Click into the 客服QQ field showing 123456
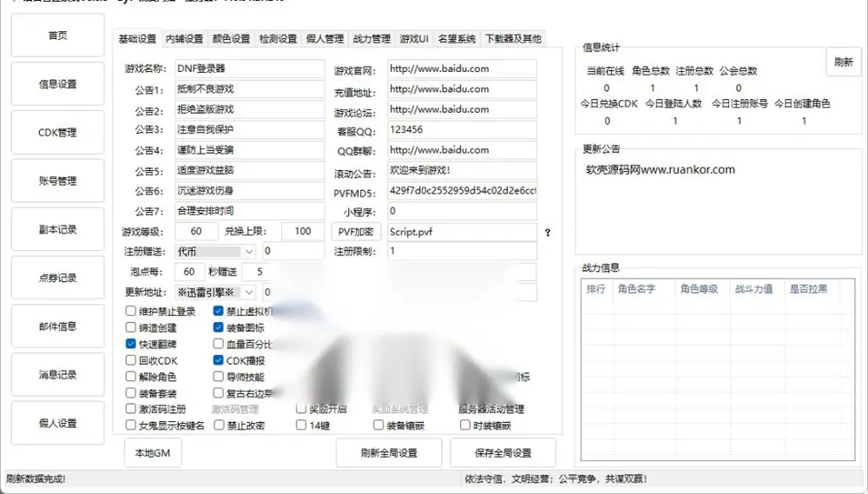This screenshot has height=494, width=868. (x=463, y=129)
